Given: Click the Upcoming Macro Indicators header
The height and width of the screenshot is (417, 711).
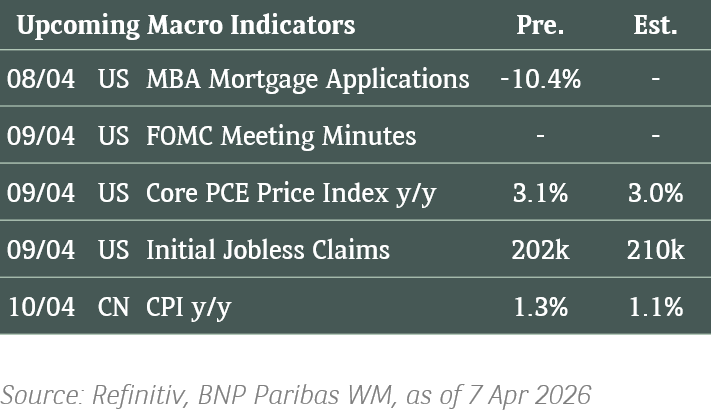Looking at the screenshot, I should point(186,25).
